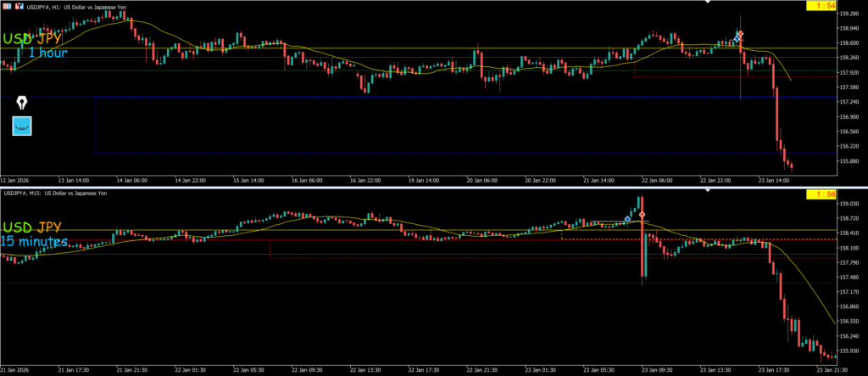Select the red diamond trade marker on M15 chart
Image resolution: width=868 pixels, height=376 pixels.
coord(643,215)
